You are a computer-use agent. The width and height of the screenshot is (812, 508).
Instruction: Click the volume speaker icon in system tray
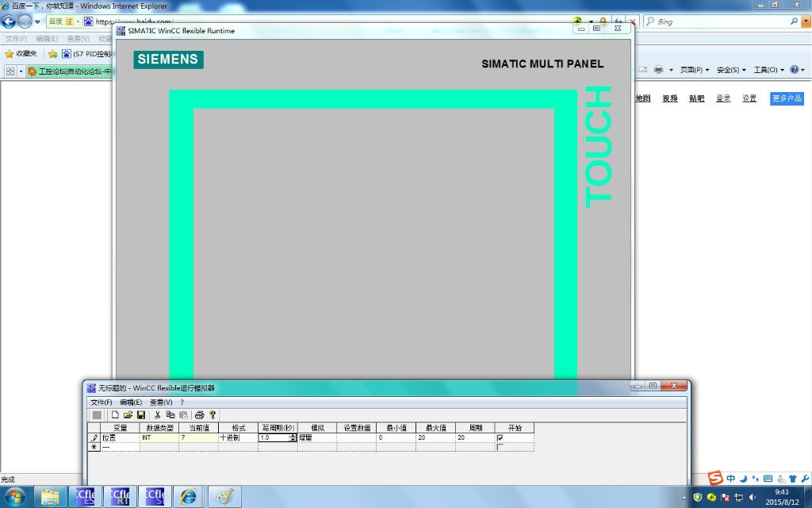[753, 497]
